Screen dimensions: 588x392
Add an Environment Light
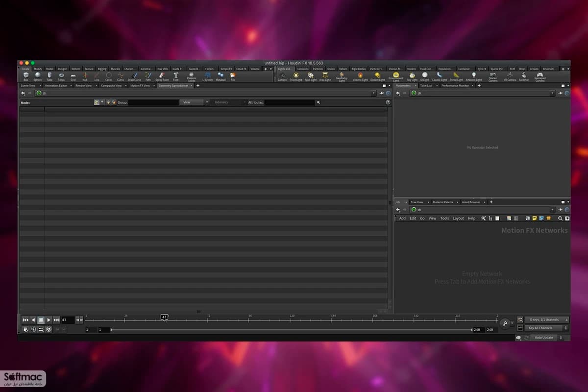click(x=396, y=77)
